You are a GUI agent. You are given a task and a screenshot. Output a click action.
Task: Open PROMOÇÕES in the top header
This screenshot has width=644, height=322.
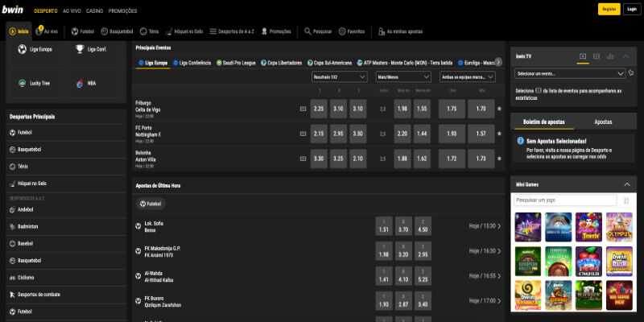click(123, 11)
